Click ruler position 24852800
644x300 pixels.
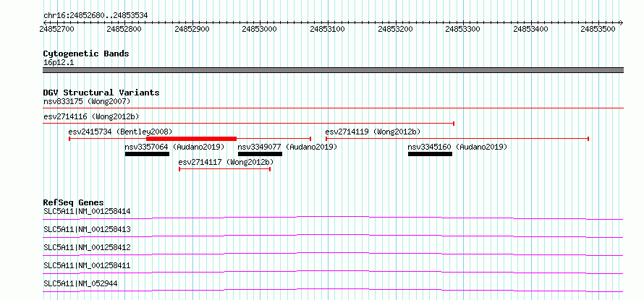click(x=124, y=29)
